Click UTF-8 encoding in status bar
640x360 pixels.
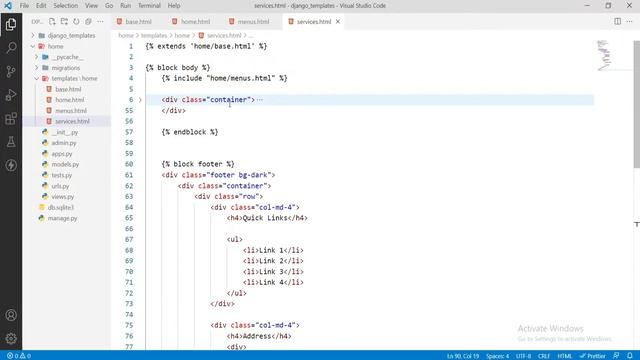(523, 356)
